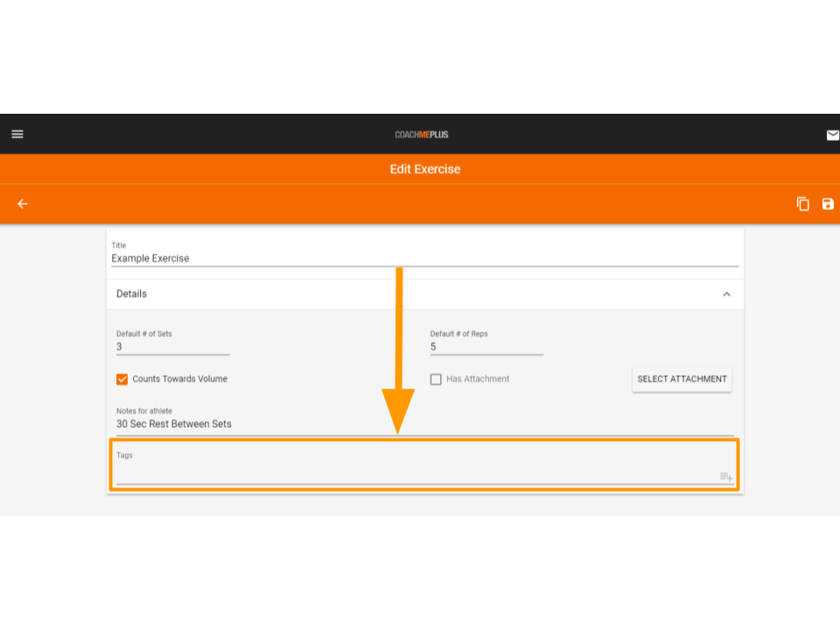Image resolution: width=840 pixels, height=630 pixels.
Task: Click the Edit Exercise heading
Action: point(425,169)
